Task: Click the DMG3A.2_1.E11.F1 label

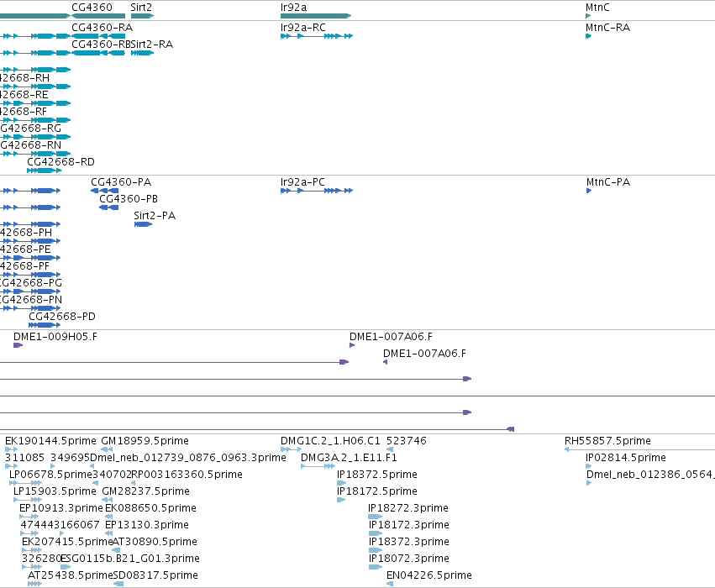Action: coord(349,458)
